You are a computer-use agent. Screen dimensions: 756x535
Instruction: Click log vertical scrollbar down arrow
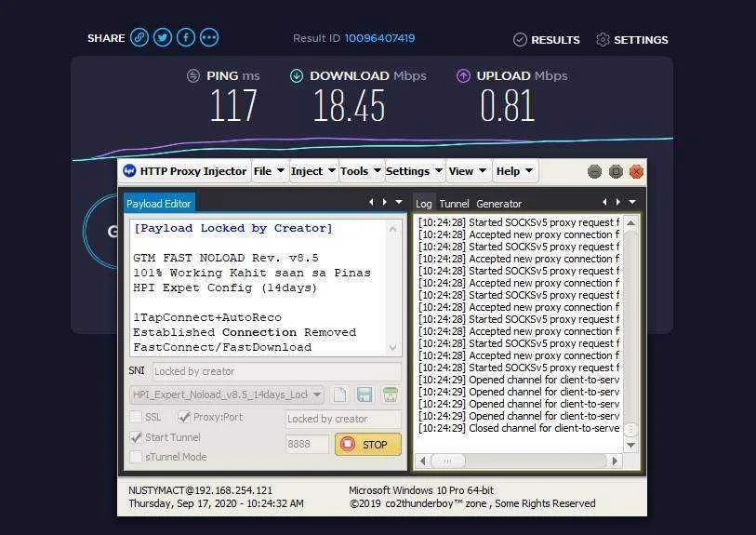point(630,446)
